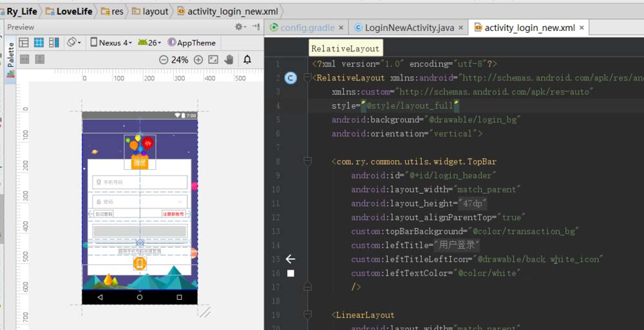Screen dimensions: 644x330
Task: Zoom out using the minus icon
Action: click(164, 60)
